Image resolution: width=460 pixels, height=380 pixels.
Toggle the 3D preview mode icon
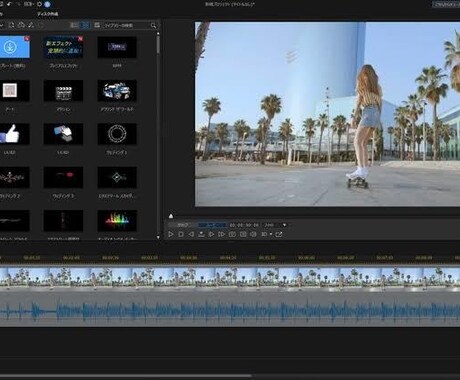pos(264,234)
